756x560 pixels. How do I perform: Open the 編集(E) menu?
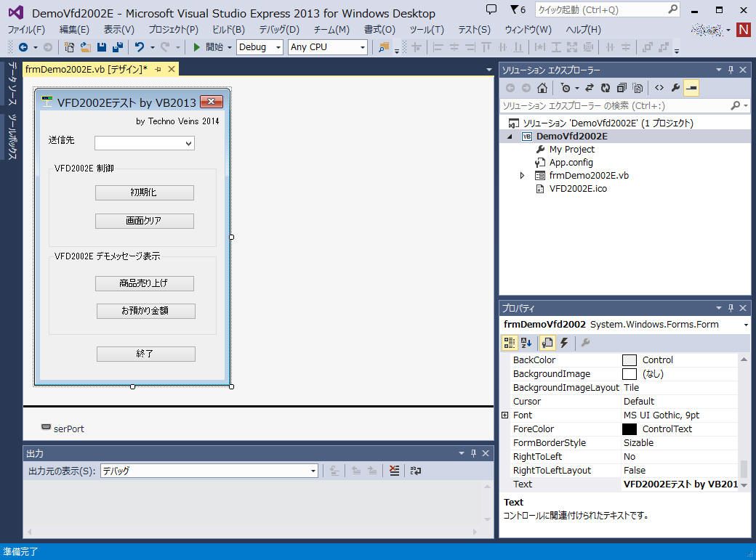click(74, 29)
